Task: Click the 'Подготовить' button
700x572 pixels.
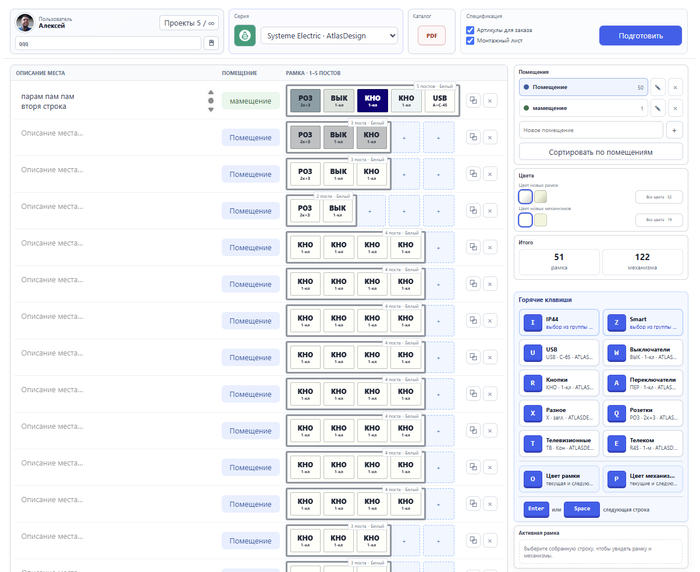Action: 640,36
